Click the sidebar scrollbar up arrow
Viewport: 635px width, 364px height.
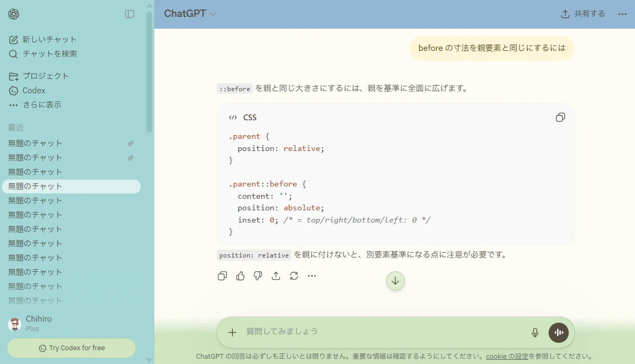(149, 6)
